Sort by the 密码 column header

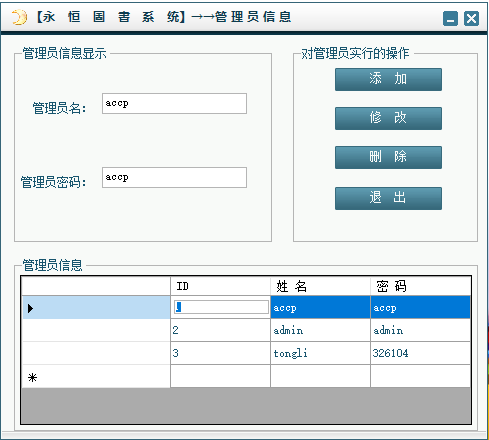tap(420, 286)
